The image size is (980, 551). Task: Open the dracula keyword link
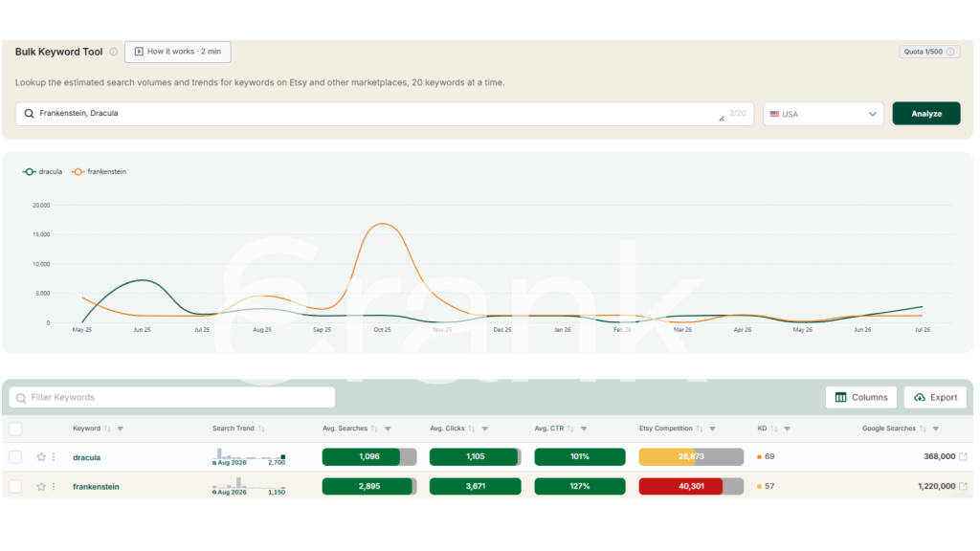(86, 457)
